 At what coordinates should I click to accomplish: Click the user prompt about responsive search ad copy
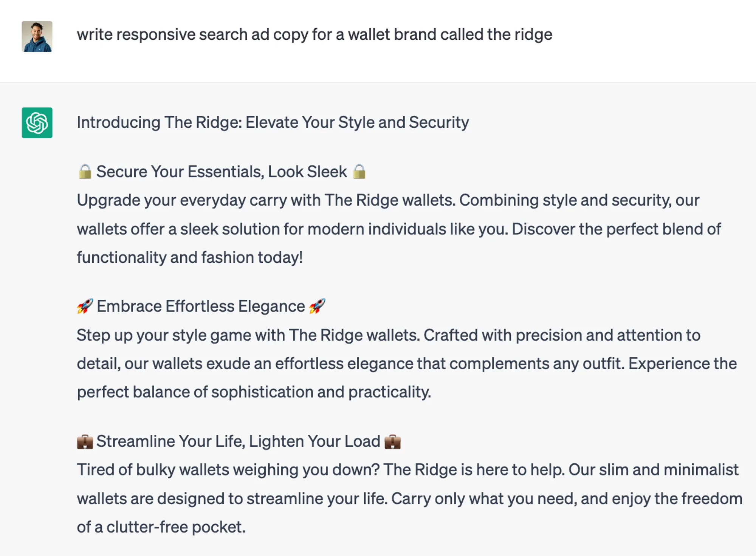point(314,35)
